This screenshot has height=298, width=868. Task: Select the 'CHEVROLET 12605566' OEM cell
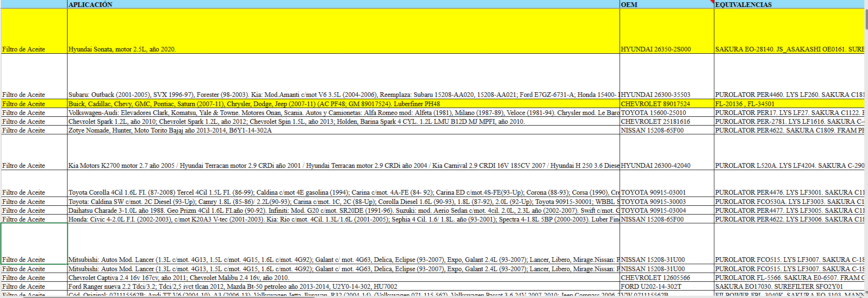pos(667,278)
